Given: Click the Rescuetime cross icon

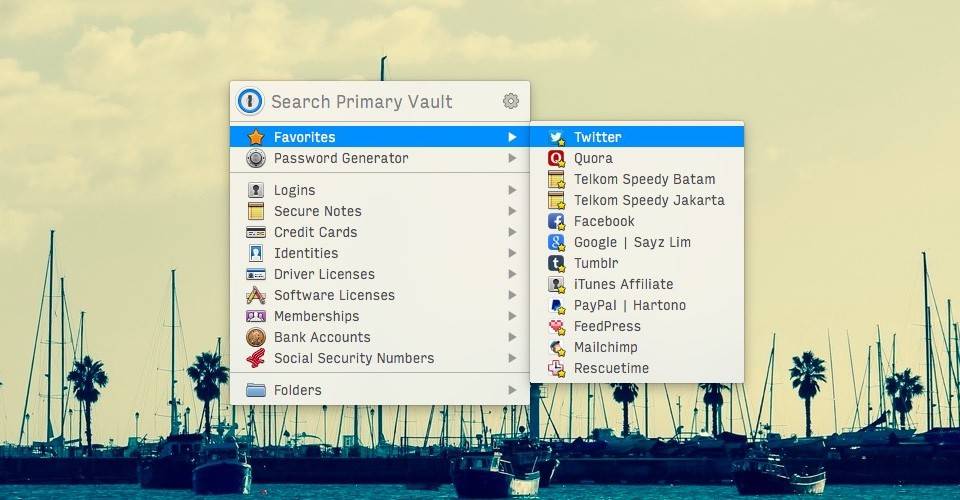Looking at the screenshot, I should pyautogui.click(x=556, y=368).
